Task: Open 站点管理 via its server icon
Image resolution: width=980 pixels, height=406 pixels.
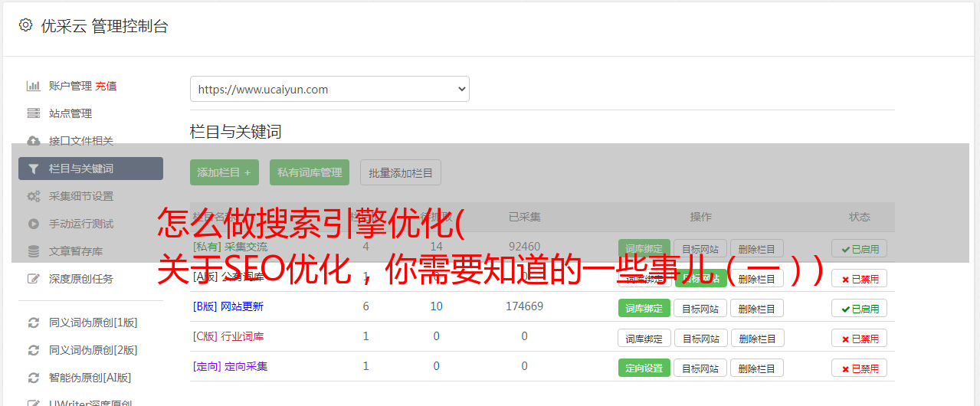Action: coord(33,113)
